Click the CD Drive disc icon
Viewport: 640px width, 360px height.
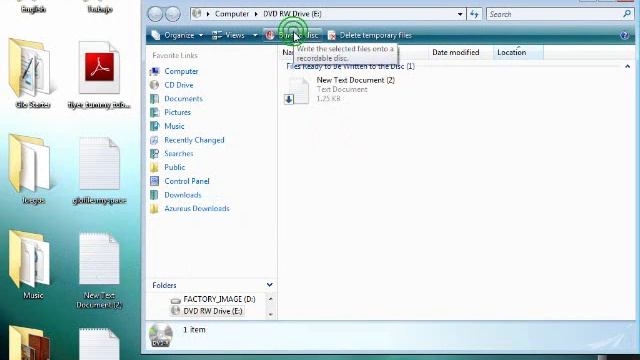tap(154, 85)
